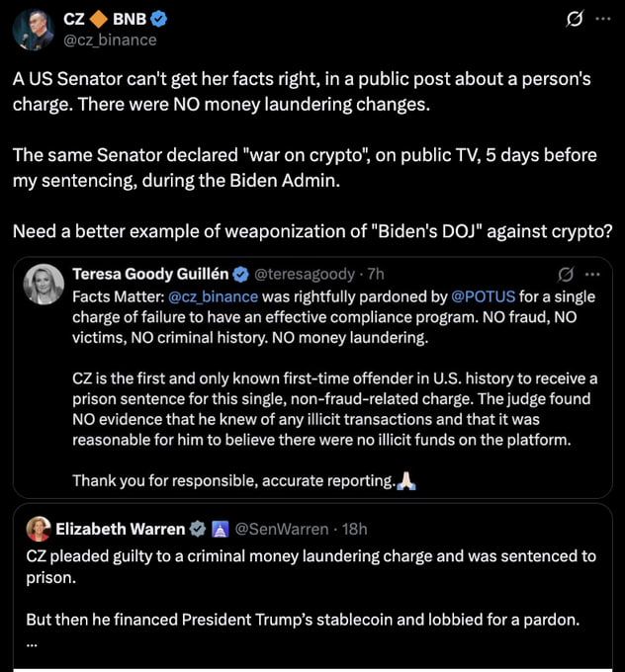Image resolution: width=625 pixels, height=672 pixels.
Task: Open Elizabeth Warren's avatar
Action: [39, 528]
